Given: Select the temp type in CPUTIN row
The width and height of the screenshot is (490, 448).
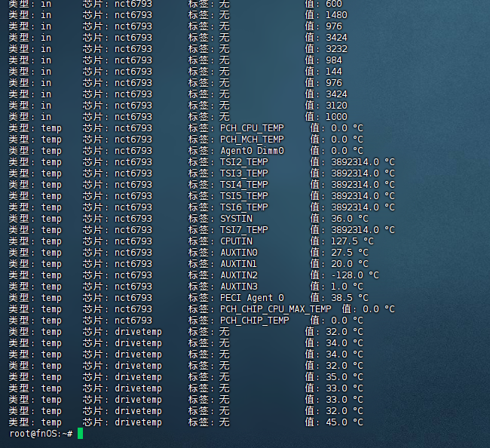Looking at the screenshot, I should coord(51,241).
